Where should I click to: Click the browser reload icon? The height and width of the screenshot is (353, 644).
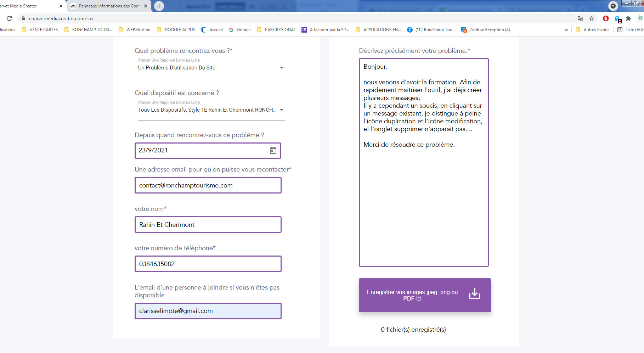(x=10, y=18)
